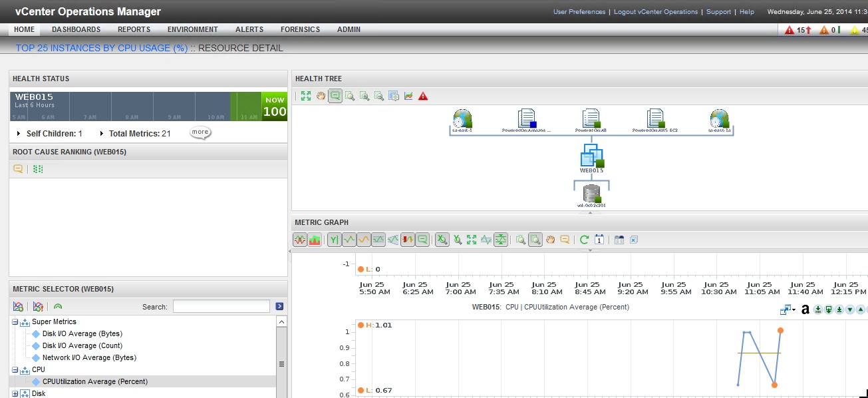The width and height of the screenshot is (868, 398).
Task: Open the FORENSICS menu
Action: point(300,29)
